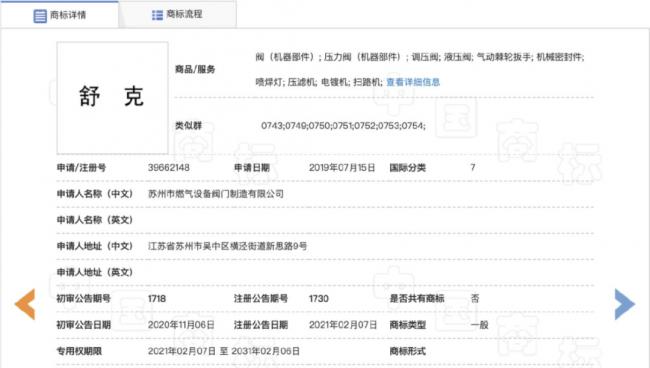650x368 pixels.
Task: Click the similar group codes 0743;0749 text
Action: click(343, 126)
